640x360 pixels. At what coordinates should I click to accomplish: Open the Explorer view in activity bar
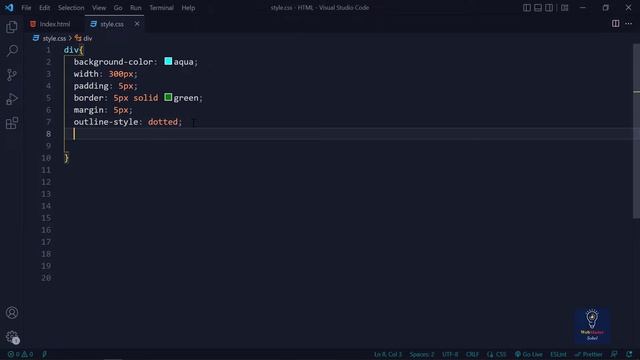12,27
